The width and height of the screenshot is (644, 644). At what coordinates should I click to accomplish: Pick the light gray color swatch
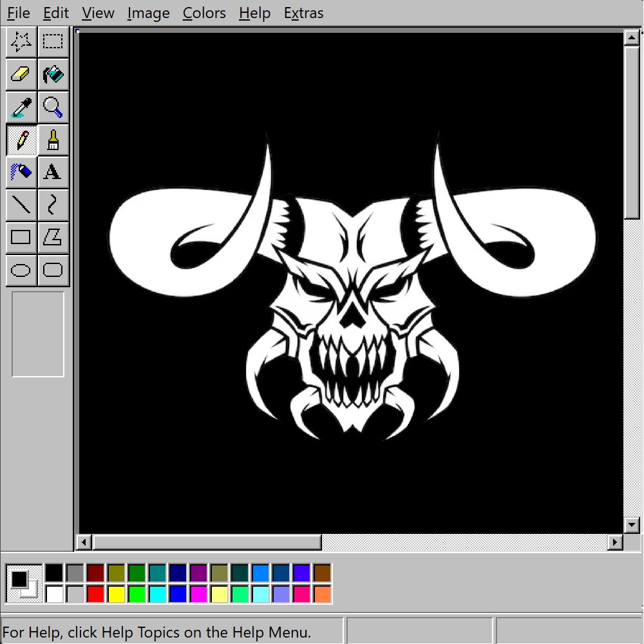tap(75, 594)
